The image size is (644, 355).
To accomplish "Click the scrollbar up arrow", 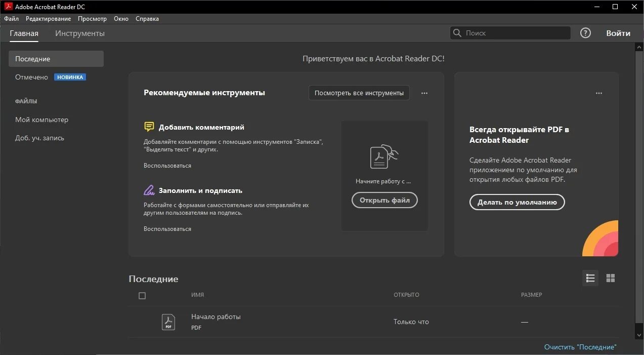I will tap(639, 46).
